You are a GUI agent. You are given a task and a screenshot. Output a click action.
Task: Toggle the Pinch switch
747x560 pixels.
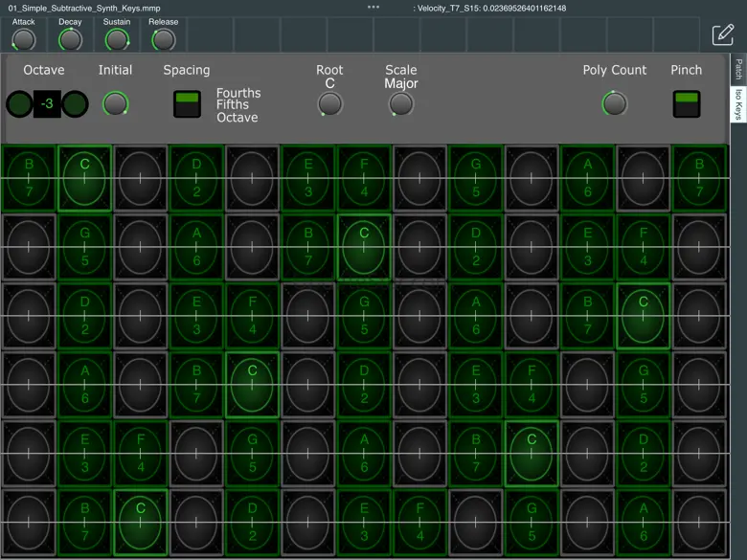coord(687,103)
